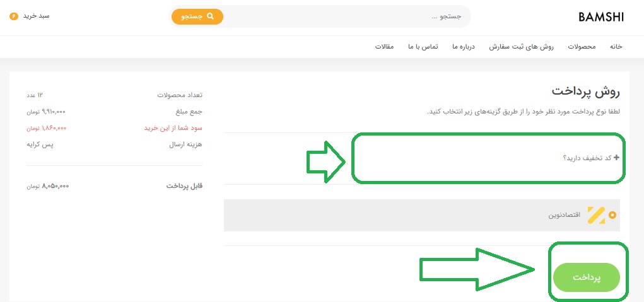
Task: Focus the جستجو search input field
Action: pos(347,16)
